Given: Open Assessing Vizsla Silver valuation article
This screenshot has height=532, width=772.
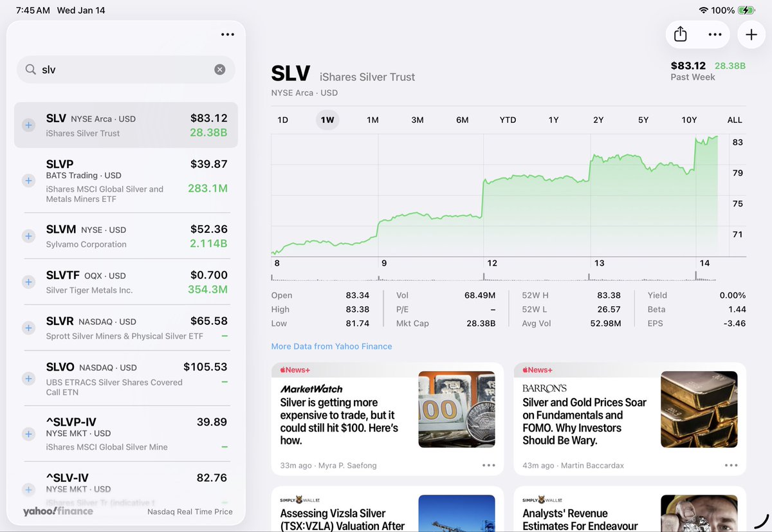Looking at the screenshot, I should 388,509.
